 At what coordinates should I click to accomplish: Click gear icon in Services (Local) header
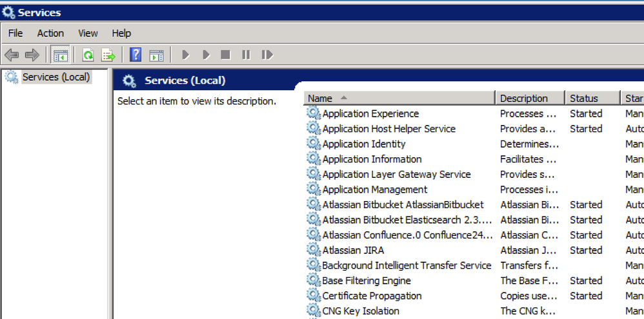tap(129, 81)
